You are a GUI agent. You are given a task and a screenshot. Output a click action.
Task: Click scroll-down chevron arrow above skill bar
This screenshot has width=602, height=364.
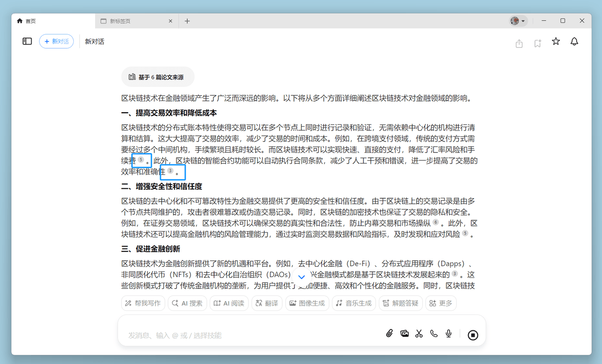coord(302,277)
